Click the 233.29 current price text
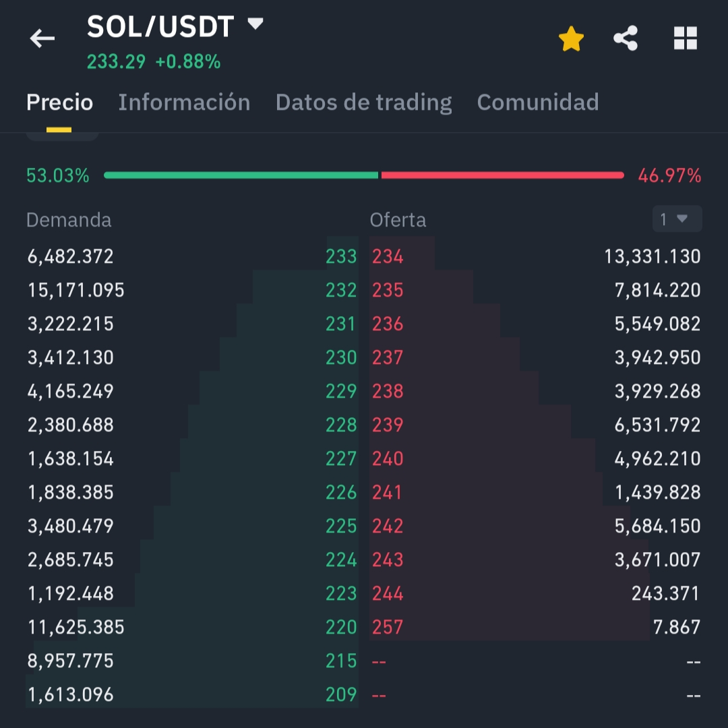 click(x=116, y=62)
